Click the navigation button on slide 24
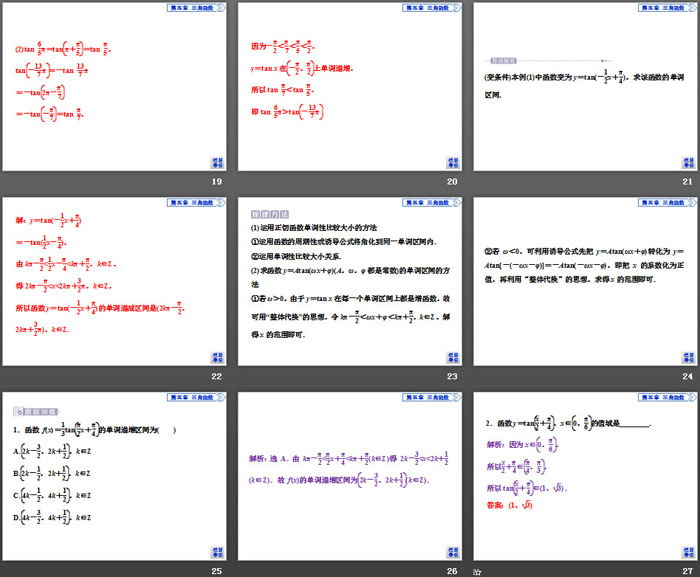700x577 pixels. (685, 357)
